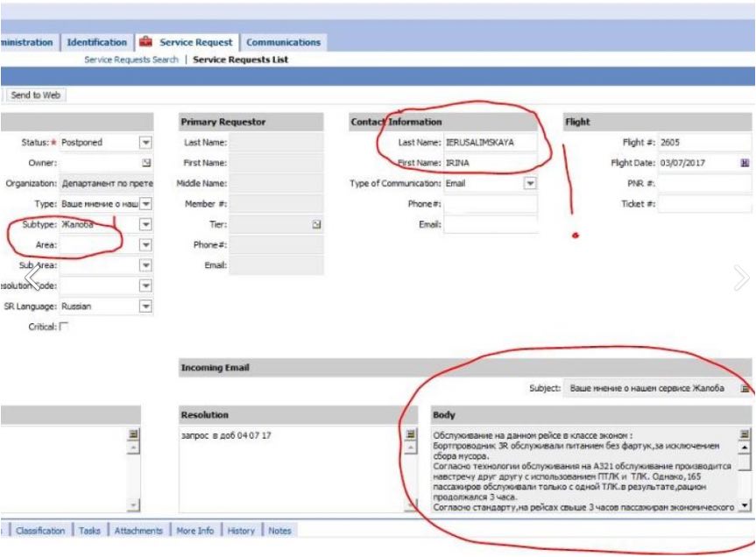The image size is (756, 557).
Task: Click the contact Phone # input field
Action: pos(490,204)
